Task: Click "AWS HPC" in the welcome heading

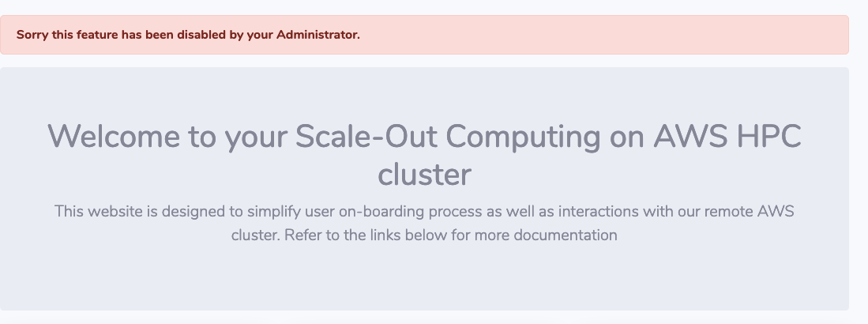Action: click(727, 137)
